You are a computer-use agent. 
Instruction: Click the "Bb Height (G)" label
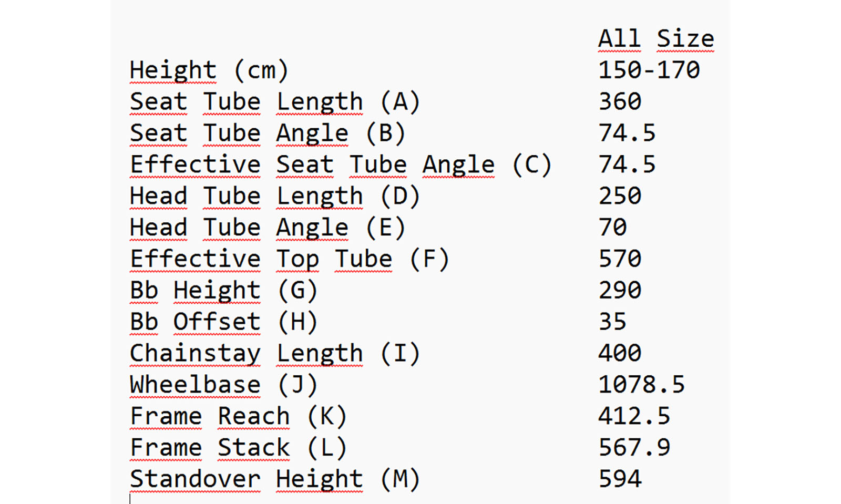pyautogui.click(x=223, y=291)
